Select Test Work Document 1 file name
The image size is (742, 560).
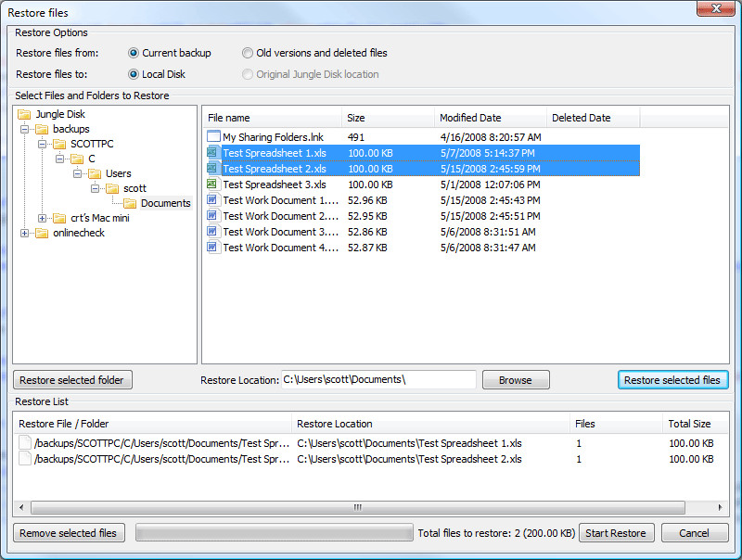(x=281, y=200)
